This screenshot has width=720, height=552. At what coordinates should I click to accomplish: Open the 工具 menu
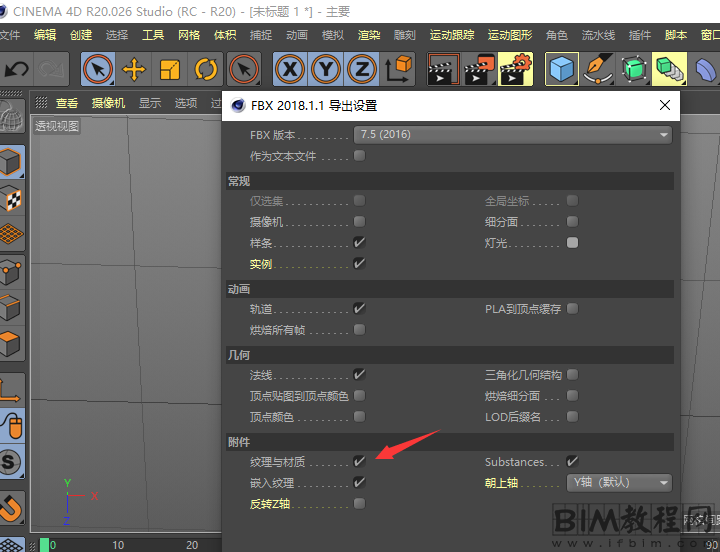[153, 35]
